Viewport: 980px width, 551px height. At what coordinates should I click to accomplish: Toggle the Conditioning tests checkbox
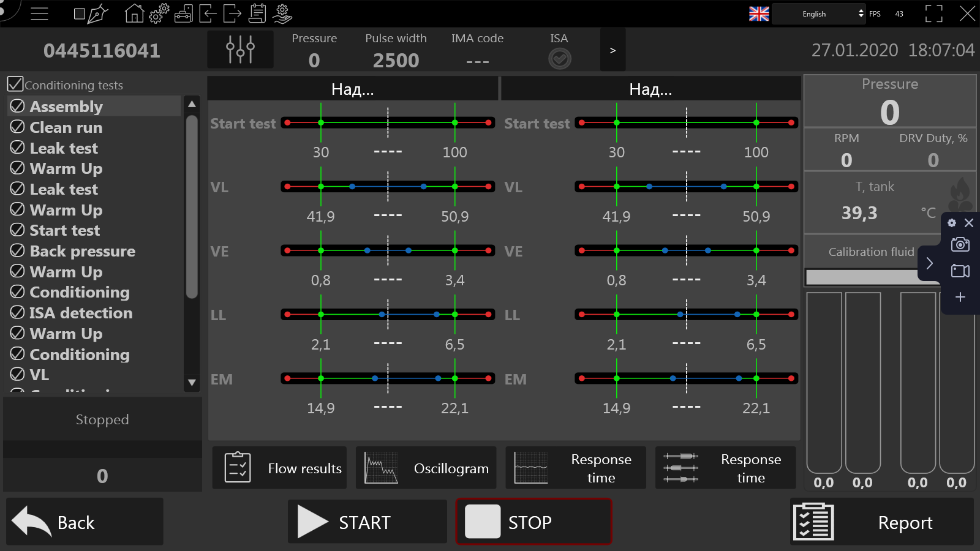tap(15, 84)
